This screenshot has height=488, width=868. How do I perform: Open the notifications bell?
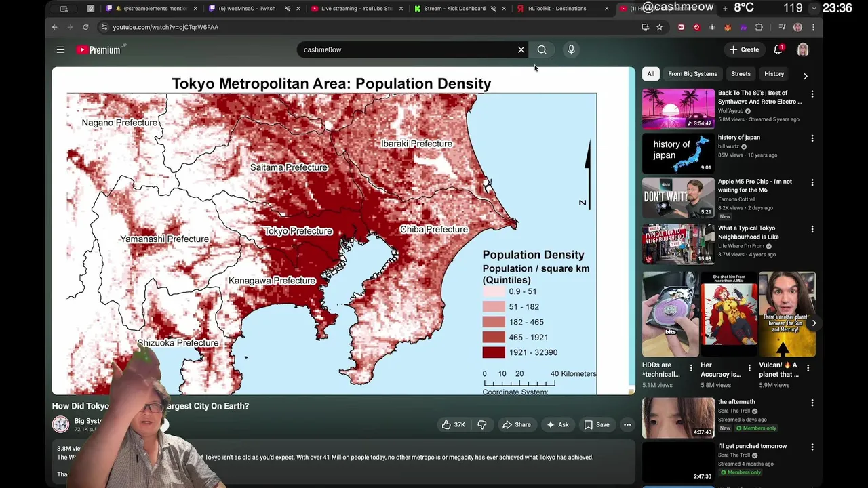point(778,49)
